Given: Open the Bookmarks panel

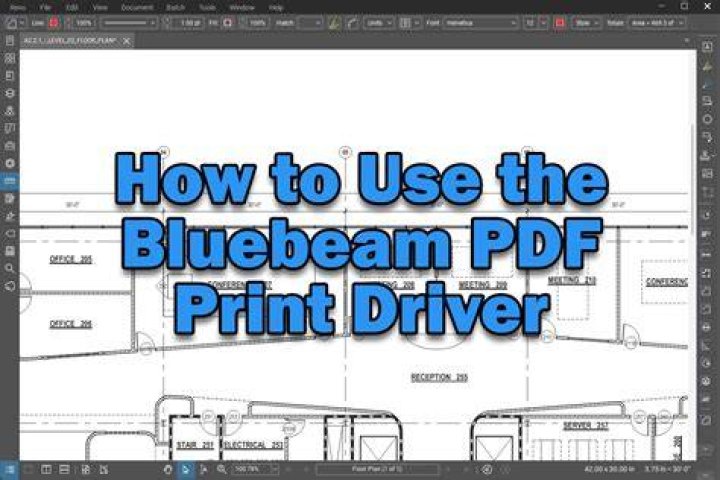Looking at the screenshot, I should [10, 75].
